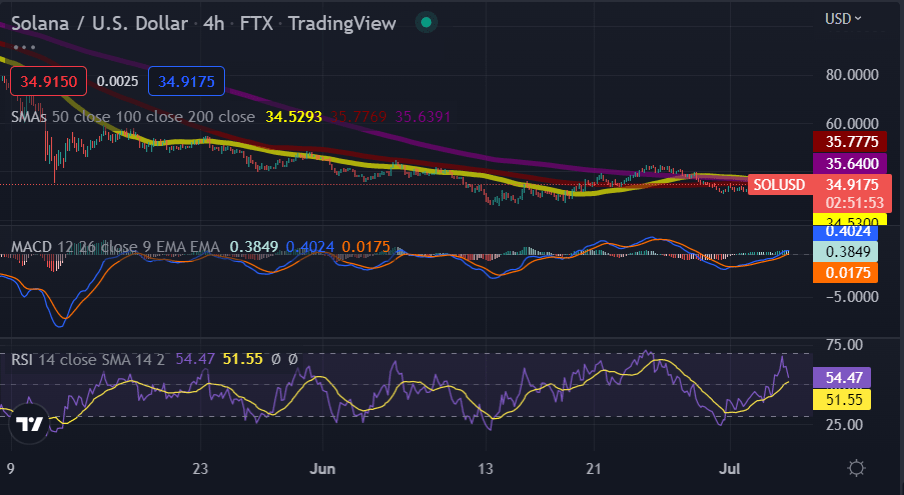Click the 13 date on time axis
904x495 pixels.
pos(485,469)
